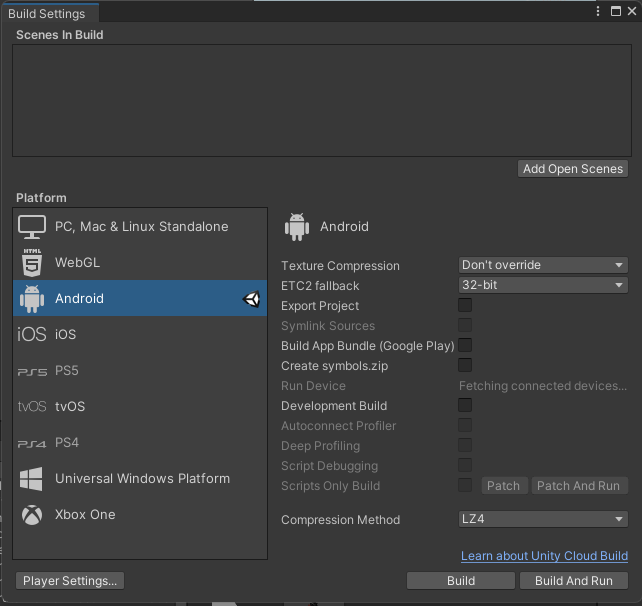
Task: Select Universal Windows Platform
Action: tap(140, 479)
